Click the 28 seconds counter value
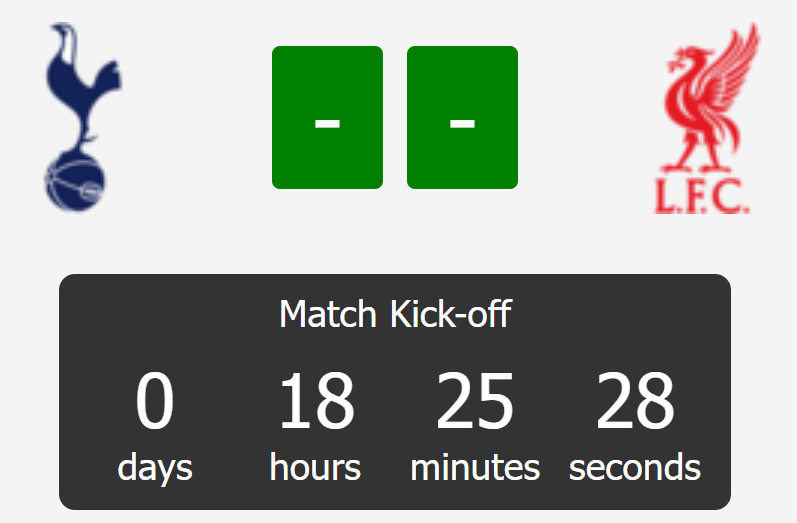The height and width of the screenshot is (523, 797). point(635,400)
